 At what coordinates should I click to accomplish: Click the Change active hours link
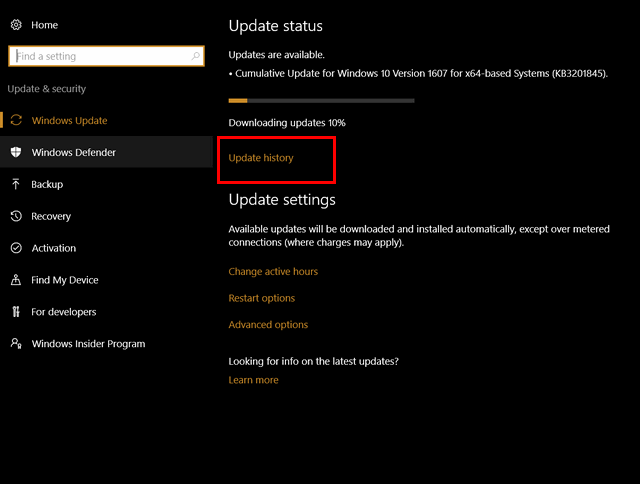(273, 271)
